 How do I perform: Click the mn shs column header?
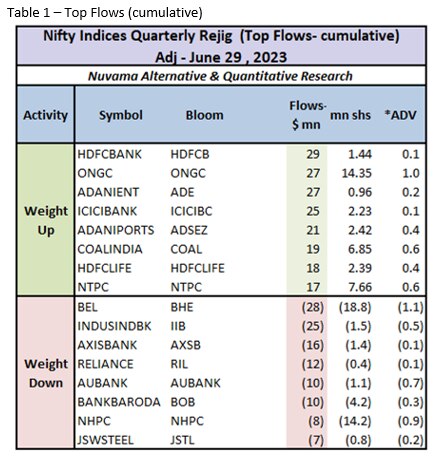coord(350,115)
